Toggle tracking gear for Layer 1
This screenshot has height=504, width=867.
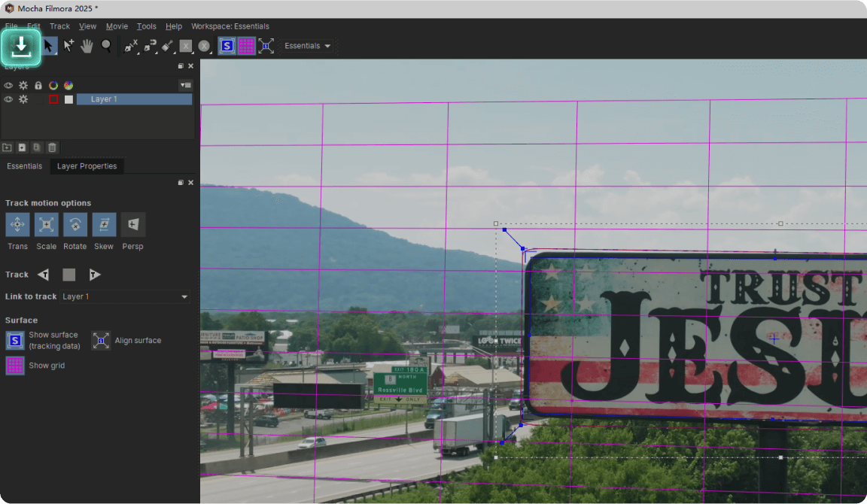23,99
